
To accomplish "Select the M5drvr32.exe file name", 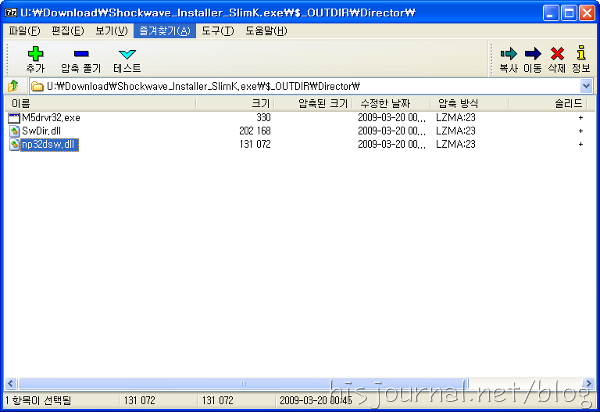I will click(51, 118).
